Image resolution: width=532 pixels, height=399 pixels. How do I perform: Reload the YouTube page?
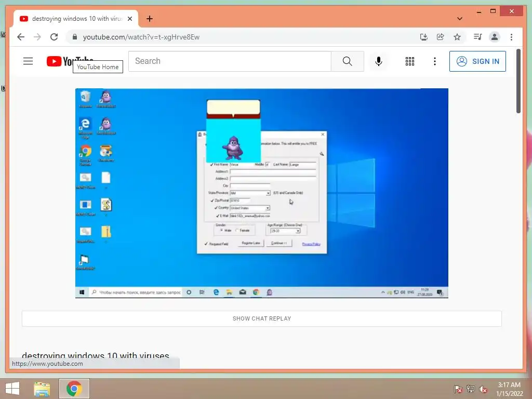click(54, 37)
